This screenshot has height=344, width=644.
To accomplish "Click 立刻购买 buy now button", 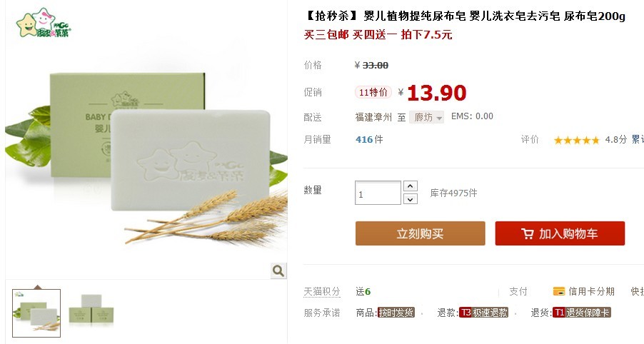I will (x=420, y=233).
